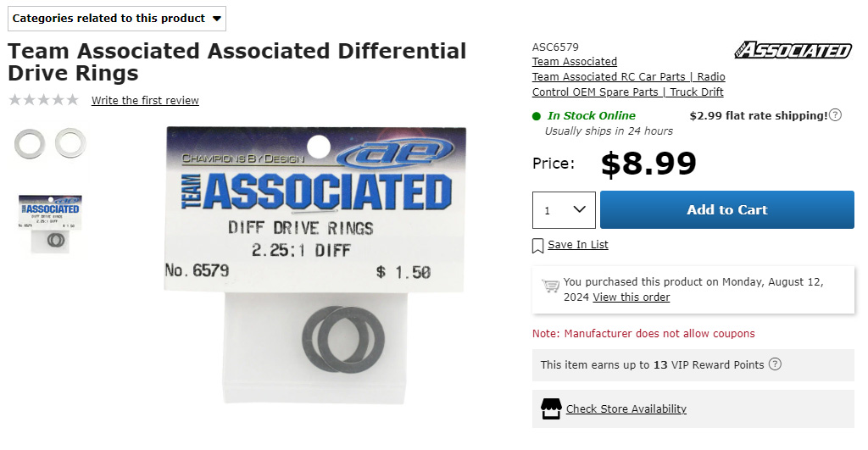Screen dimensions: 868x450
Task: Click the green in-stock status dot
Action: (x=537, y=116)
